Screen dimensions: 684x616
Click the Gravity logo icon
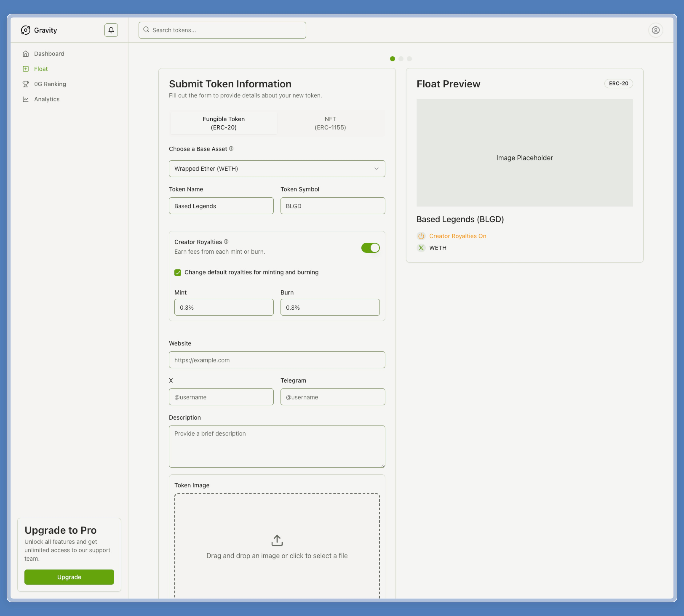[26, 30]
